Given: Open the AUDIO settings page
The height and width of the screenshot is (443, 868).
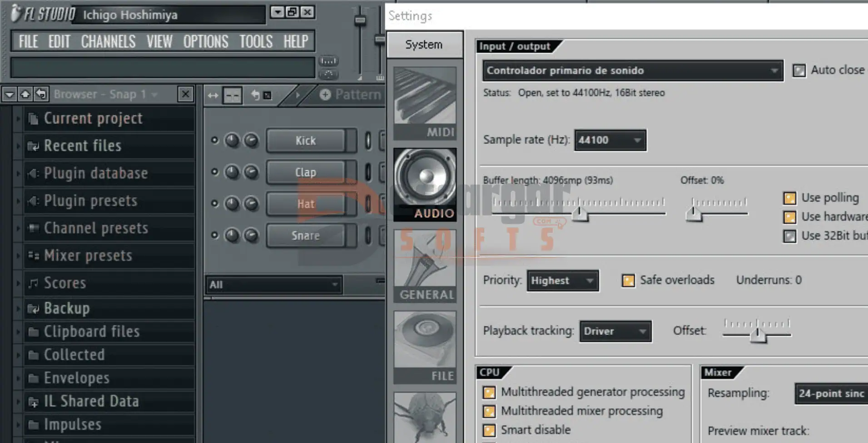Looking at the screenshot, I should pos(425,184).
